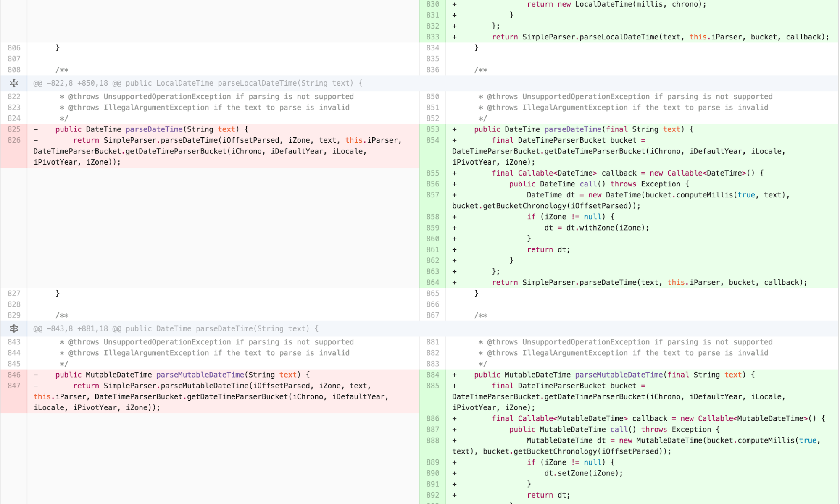840x504 pixels.
Task: Click added line 'final Callable<DateTime> callback'
Action: click(x=628, y=173)
